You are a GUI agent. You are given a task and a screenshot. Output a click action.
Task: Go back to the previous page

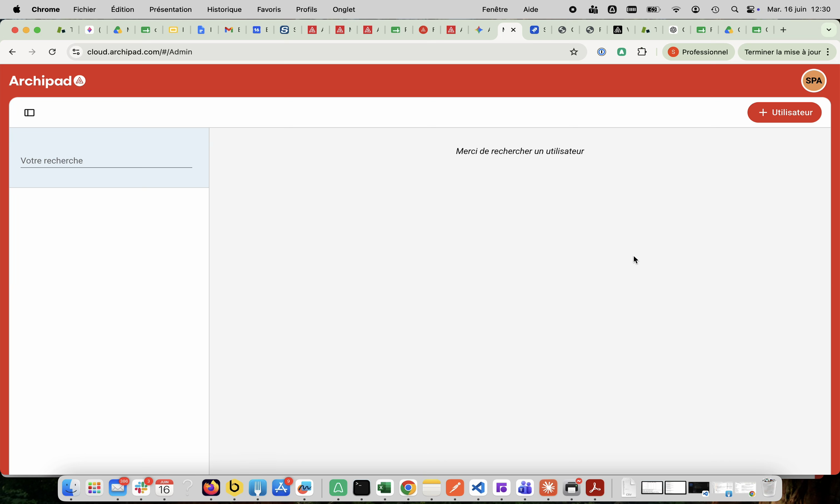[12, 52]
